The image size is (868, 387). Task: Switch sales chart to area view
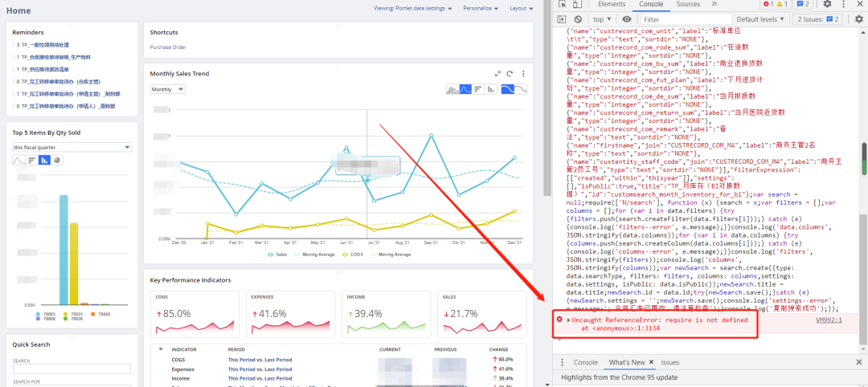(x=452, y=89)
